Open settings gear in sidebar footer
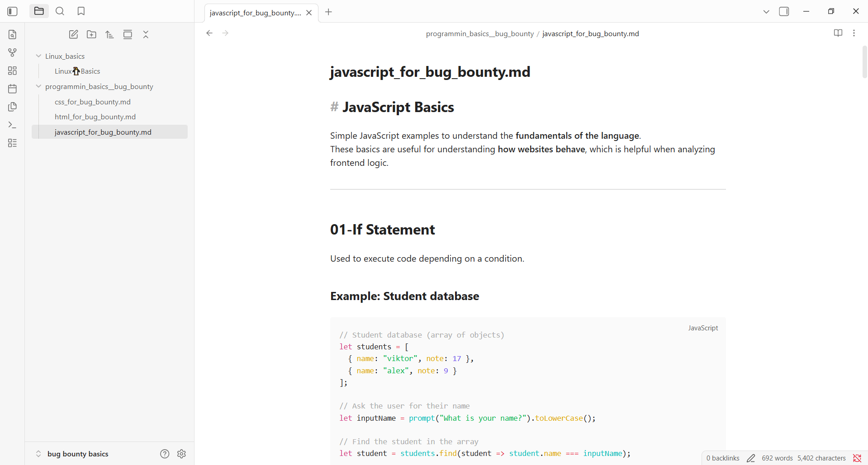 pos(181,454)
